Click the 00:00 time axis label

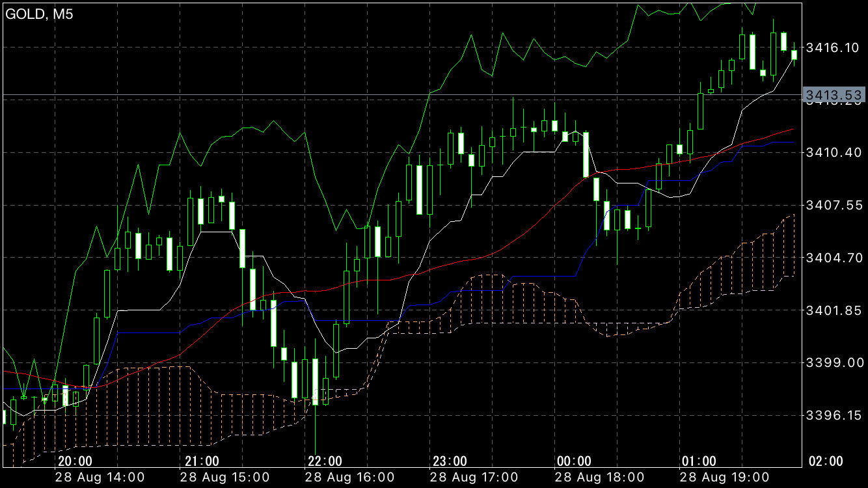(x=574, y=461)
